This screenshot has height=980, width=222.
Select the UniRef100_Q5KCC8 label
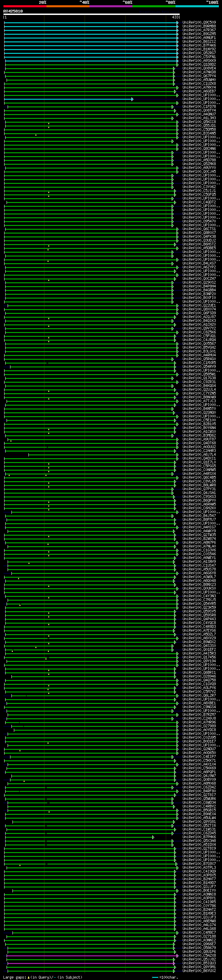(x=199, y=122)
